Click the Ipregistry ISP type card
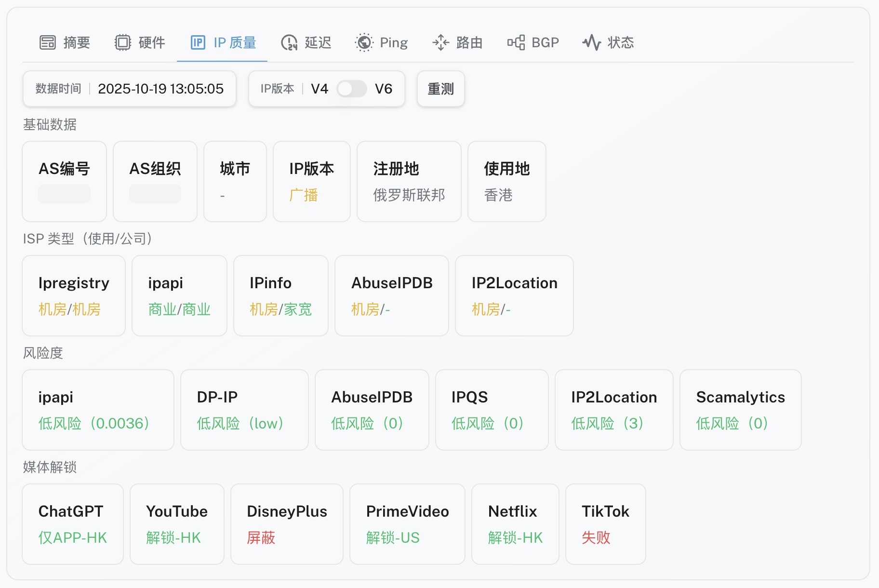 (74, 295)
